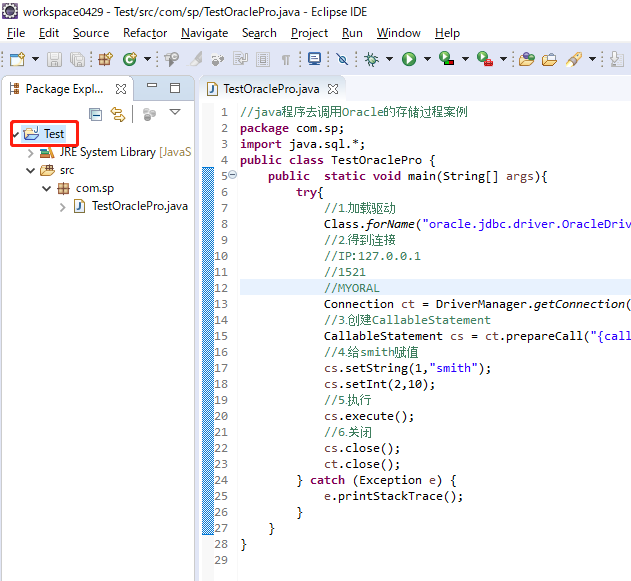Image resolution: width=631 pixels, height=581 pixels.
Task: Click the Save toolbar icon
Action: coord(54,60)
